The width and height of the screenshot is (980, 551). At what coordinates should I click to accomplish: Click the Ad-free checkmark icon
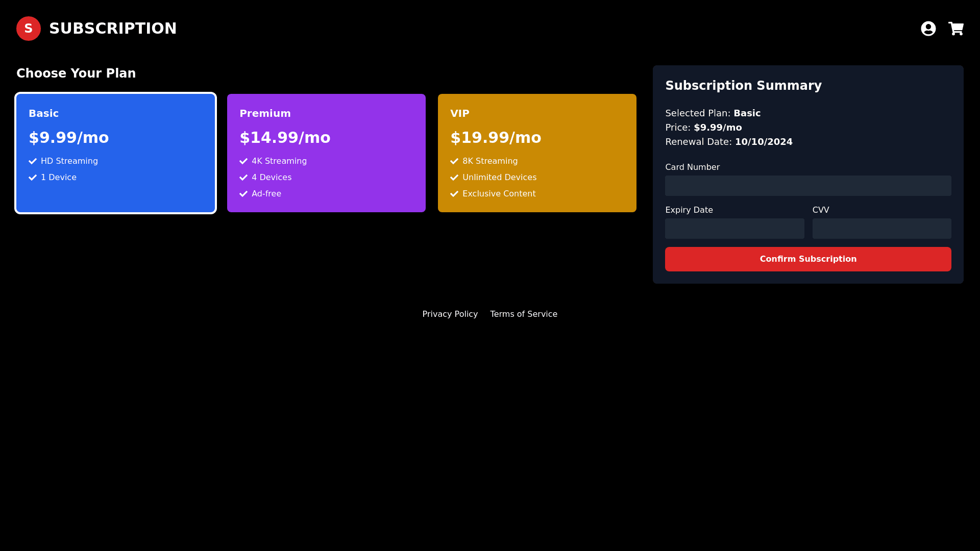(243, 194)
